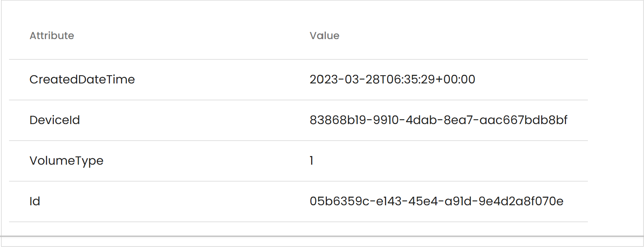Click the CreatedDateTime timestamp value

[x=392, y=79]
